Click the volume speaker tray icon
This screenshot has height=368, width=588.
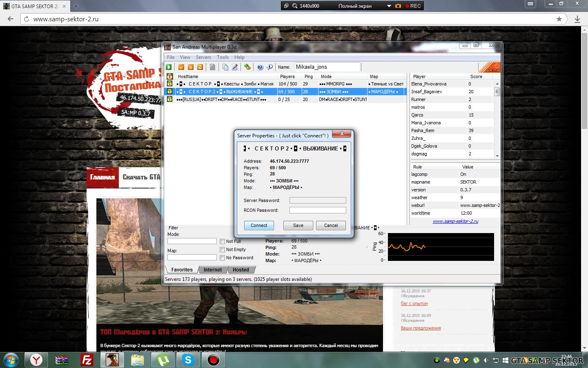pyautogui.click(x=486, y=360)
